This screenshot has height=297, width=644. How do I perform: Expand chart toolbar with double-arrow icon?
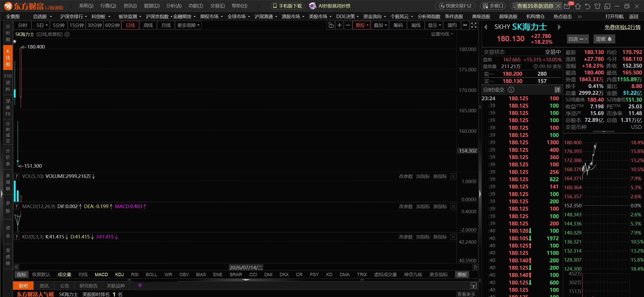465,25
